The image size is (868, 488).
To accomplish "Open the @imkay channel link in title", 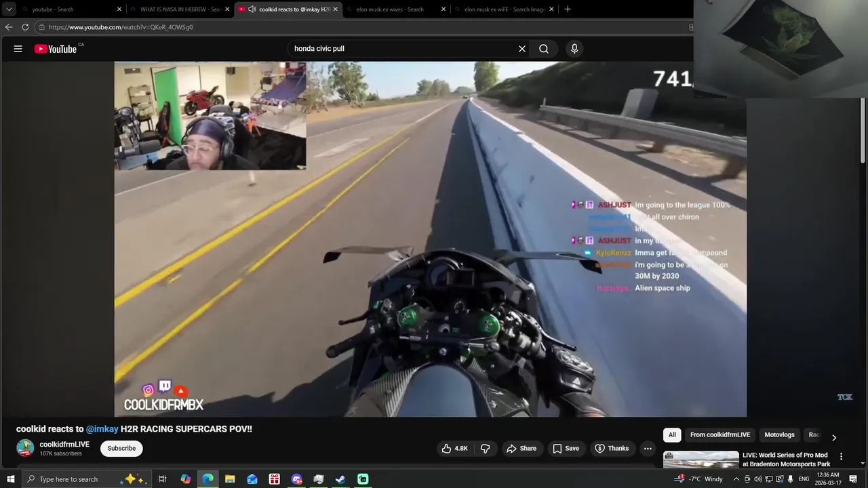I will click(102, 429).
